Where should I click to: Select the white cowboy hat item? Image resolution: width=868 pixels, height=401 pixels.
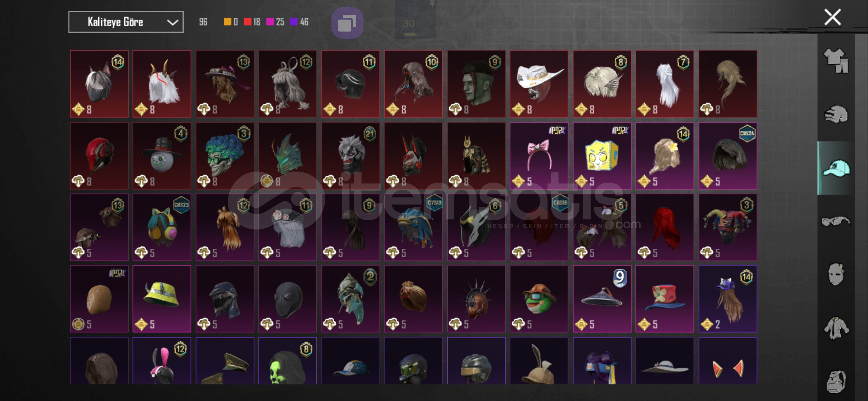[x=539, y=84]
